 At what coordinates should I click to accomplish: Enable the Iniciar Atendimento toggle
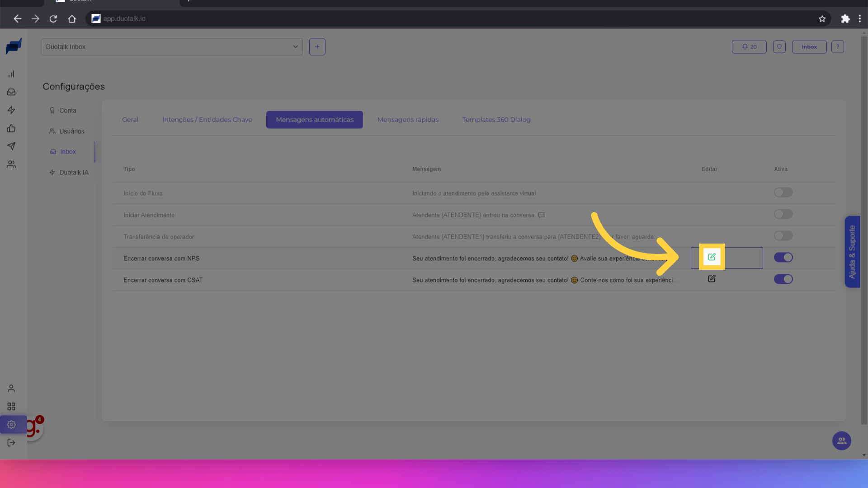783,214
